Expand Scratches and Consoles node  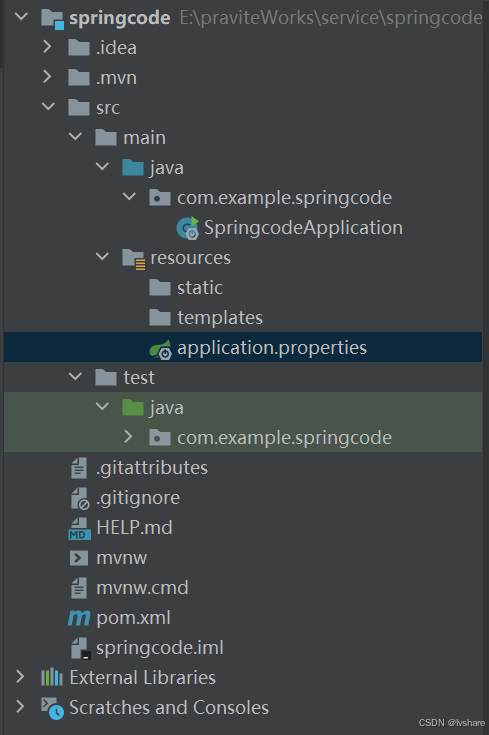[x=20, y=707]
